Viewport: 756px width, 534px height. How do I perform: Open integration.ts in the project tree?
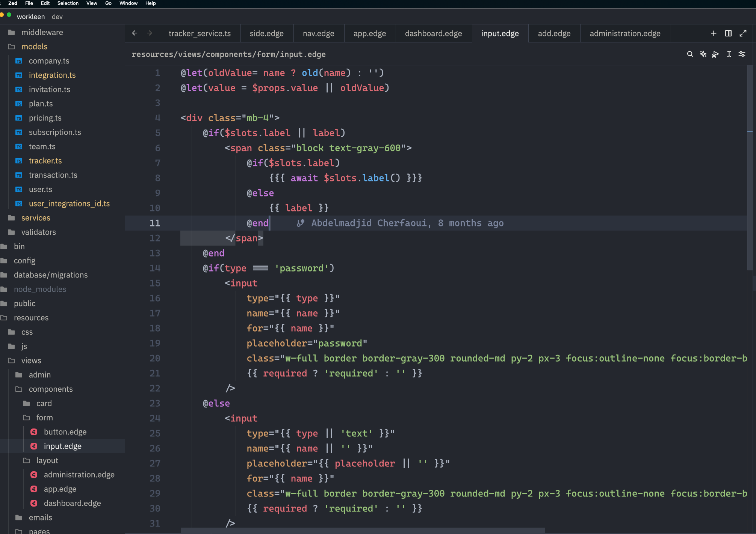[52, 75]
